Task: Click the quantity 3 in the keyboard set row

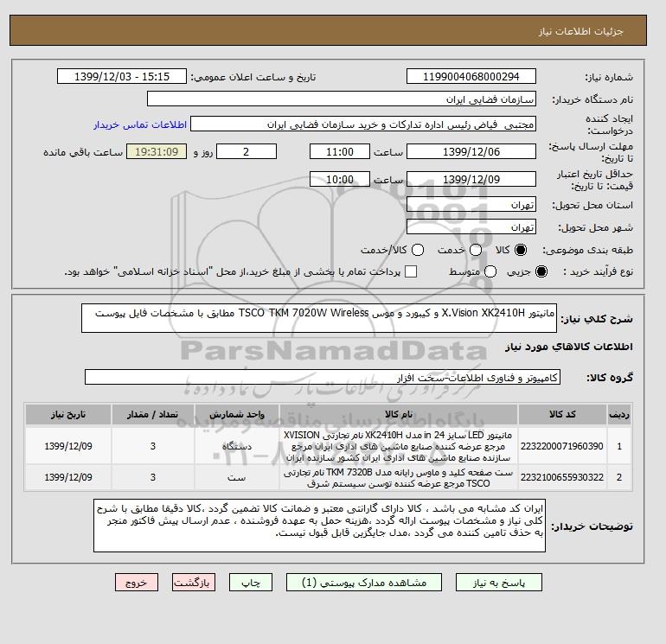Action: tap(153, 477)
